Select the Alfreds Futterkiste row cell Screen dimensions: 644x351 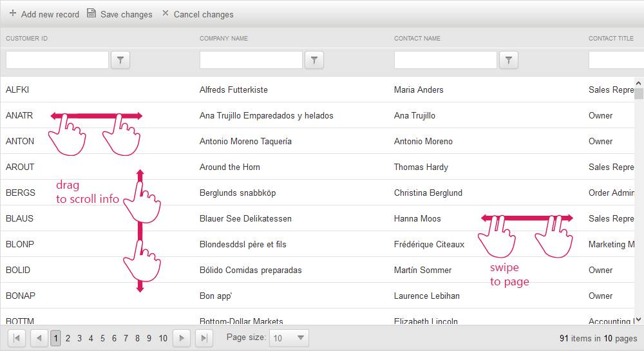click(x=234, y=90)
